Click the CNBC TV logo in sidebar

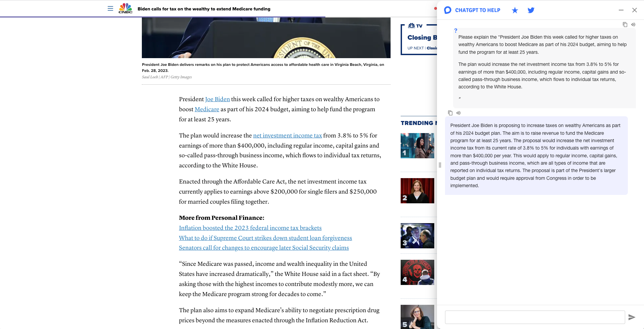[x=415, y=26]
